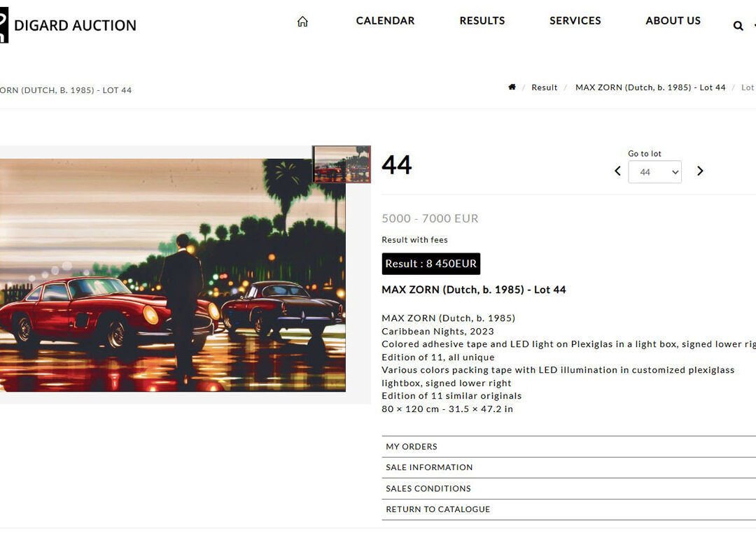Expand the SALES CONDITIONS section

point(568,489)
